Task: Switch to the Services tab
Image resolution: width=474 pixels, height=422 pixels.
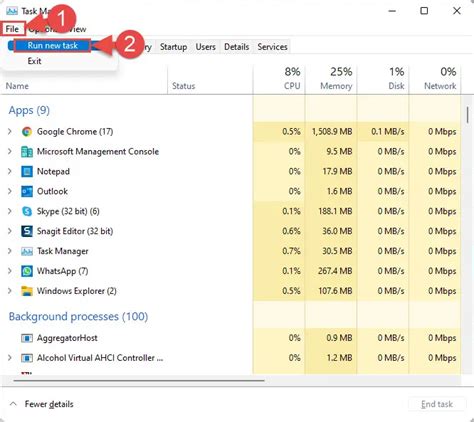Action: coord(272,47)
